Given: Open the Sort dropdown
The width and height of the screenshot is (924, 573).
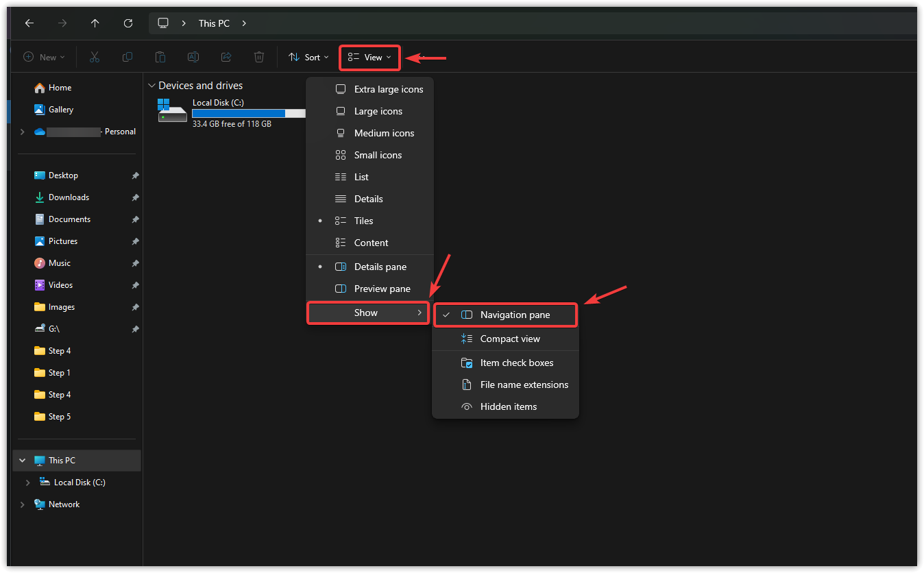Looking at the screenshot, I should coord(309,58).
